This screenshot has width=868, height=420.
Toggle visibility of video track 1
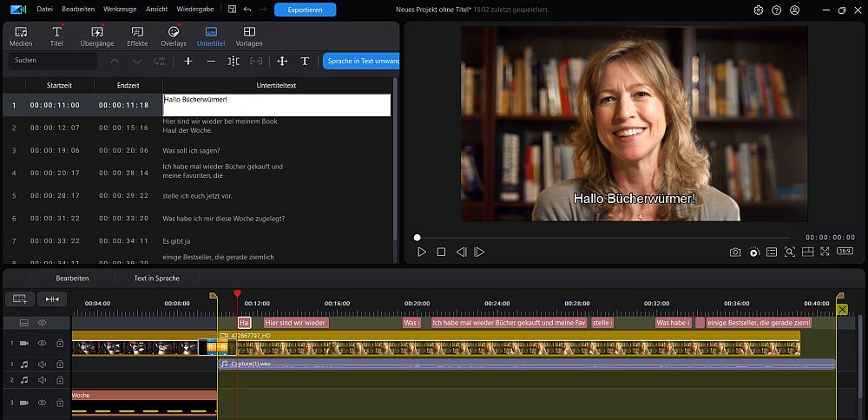(x=42, y=344)
